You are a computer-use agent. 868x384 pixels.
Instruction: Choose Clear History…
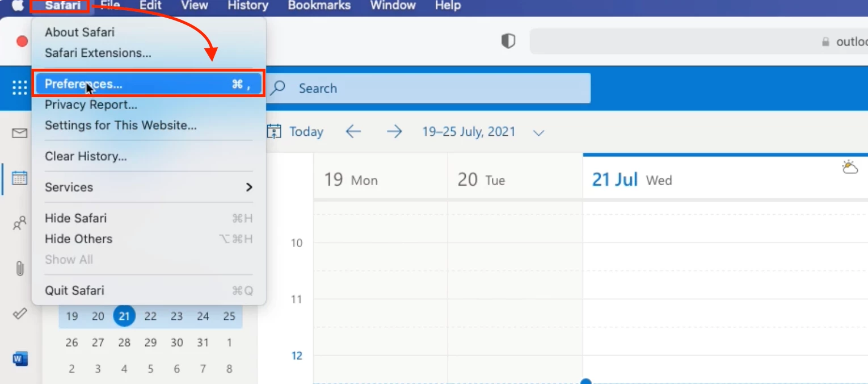coord(149,156)
